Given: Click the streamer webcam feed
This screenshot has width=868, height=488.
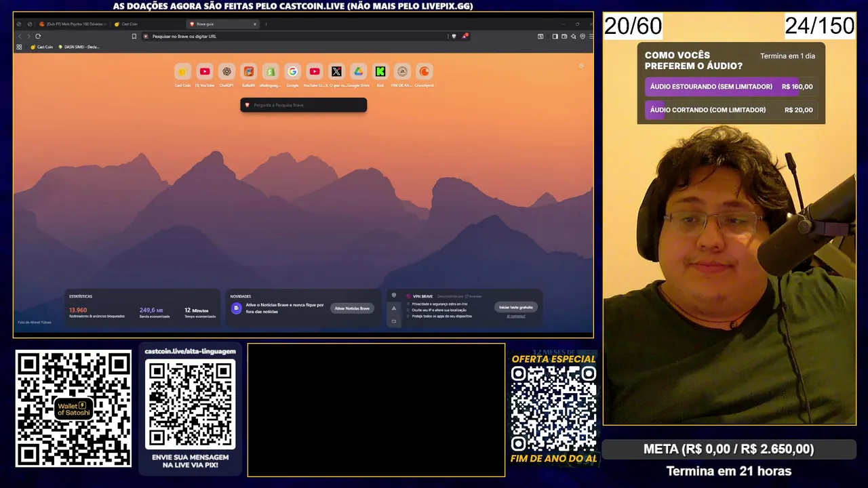Looking at the screenshot, I should 729,218.
